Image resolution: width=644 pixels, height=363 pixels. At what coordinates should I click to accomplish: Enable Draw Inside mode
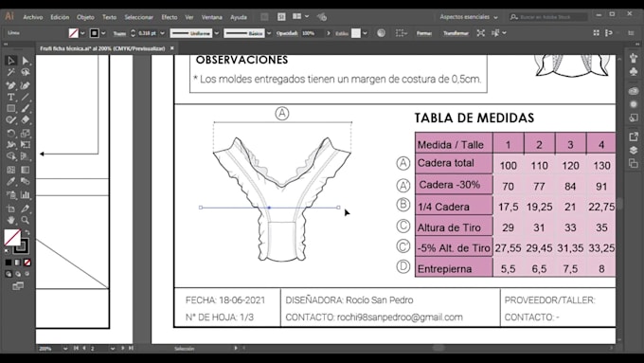pyautogui.click(x=27, y=274)
